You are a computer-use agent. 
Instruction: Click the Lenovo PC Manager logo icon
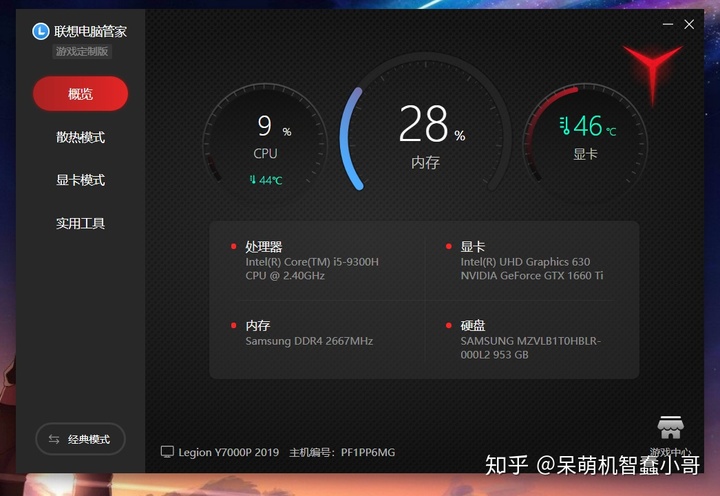click(41, 31)
